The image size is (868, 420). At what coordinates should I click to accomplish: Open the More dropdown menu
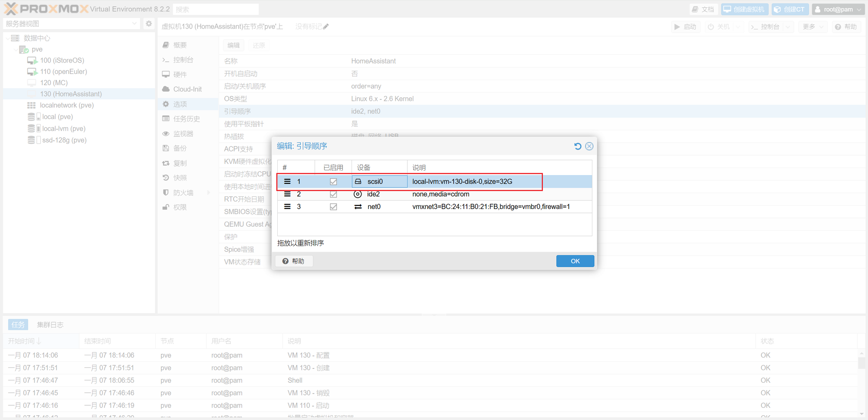812,27
